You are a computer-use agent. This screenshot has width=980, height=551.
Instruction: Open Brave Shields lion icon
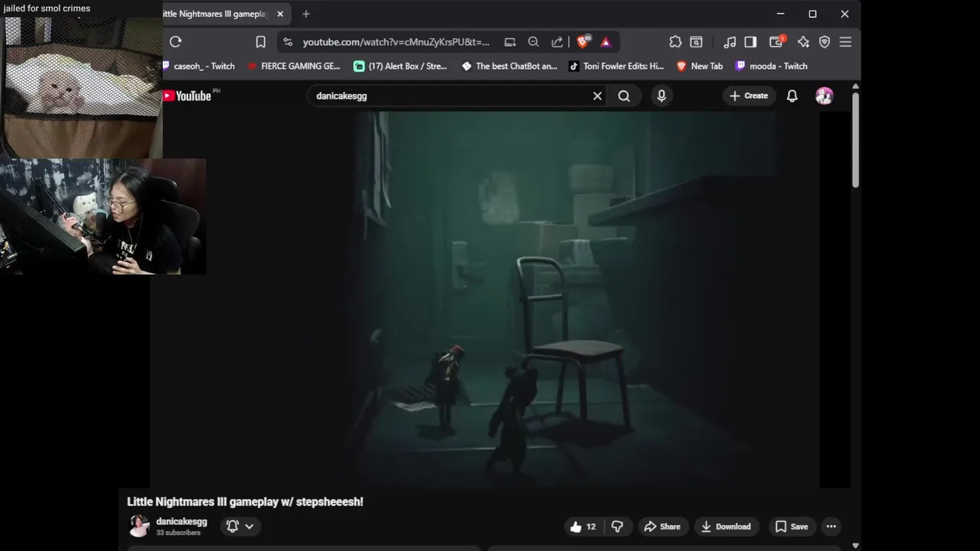tap(582, 42)
